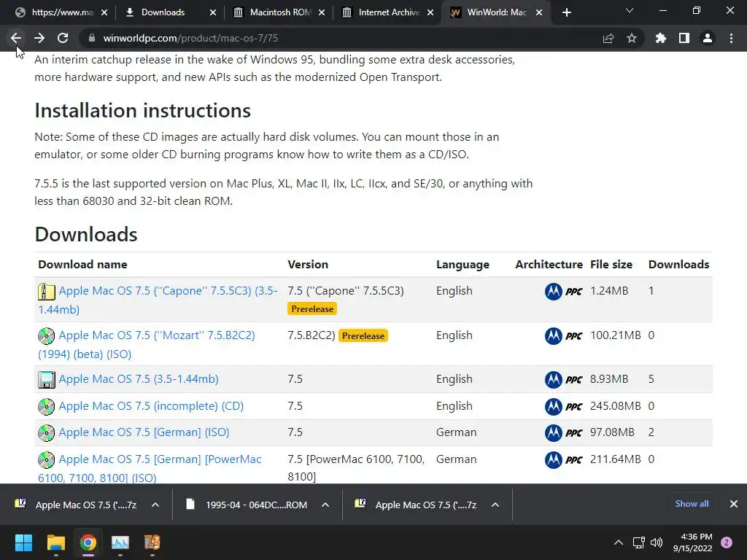
Task: Expand options for first Apple Mac OS .7z download
Action: pyautogui.click(x=155, y=505)
